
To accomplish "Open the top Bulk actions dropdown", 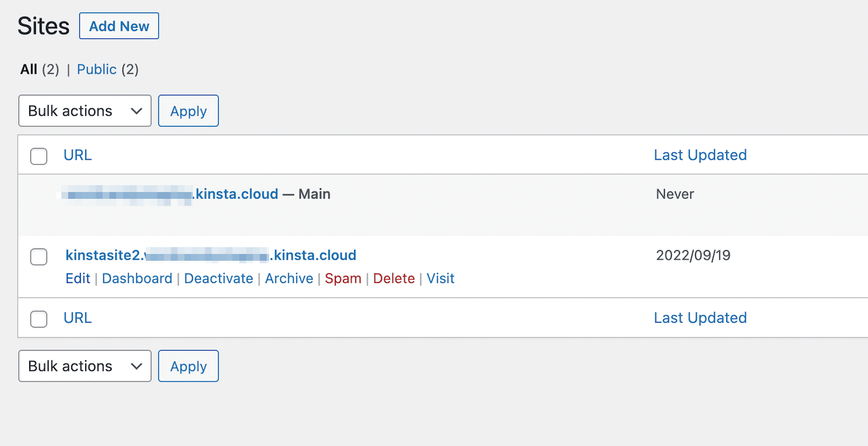I will [85, 111].
